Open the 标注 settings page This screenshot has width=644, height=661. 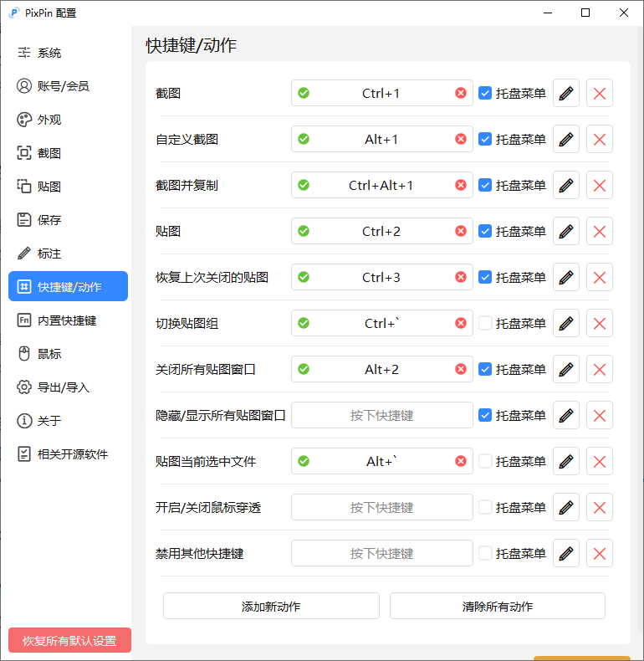pos(68,254)
